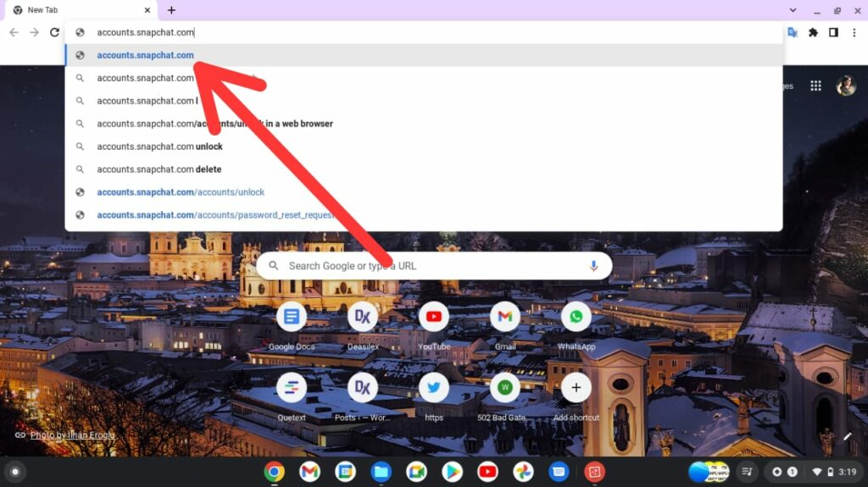Select suggestion accounts.snapchat.com unlock
868x487 pixels.
[424, 147]
